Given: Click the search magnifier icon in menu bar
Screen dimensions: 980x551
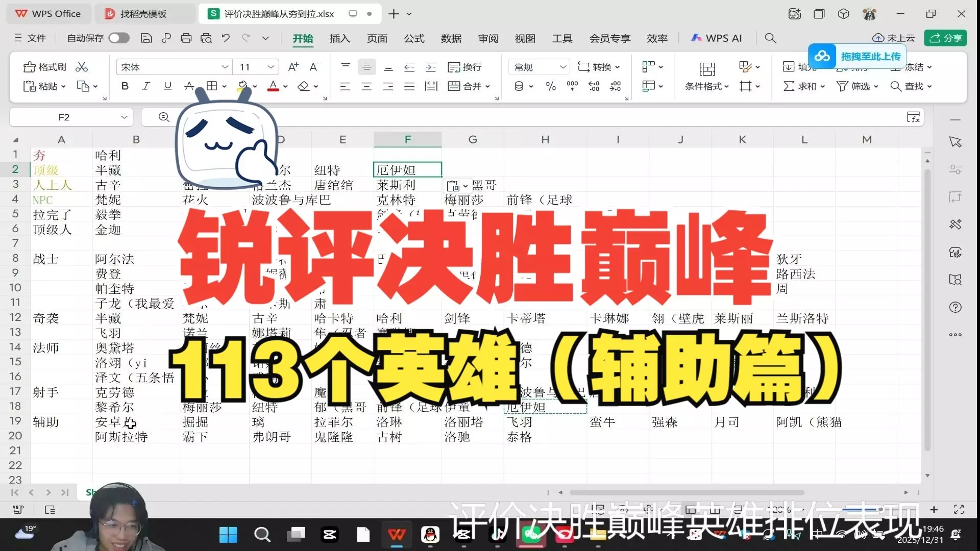Looking at the screenshot, I should click(x=770, y=38).
